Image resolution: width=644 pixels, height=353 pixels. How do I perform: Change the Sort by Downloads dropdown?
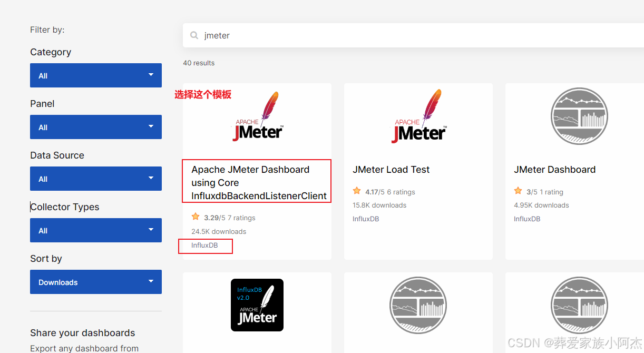[x=96, y=282]
